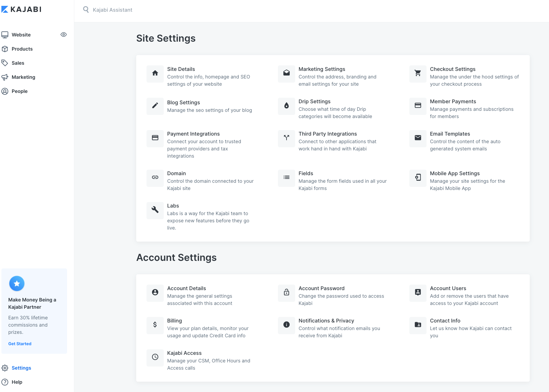Click the Get Started partner link
Viewport: 549px width, 392px height.
pyautogui.click(x=20, y=343)
